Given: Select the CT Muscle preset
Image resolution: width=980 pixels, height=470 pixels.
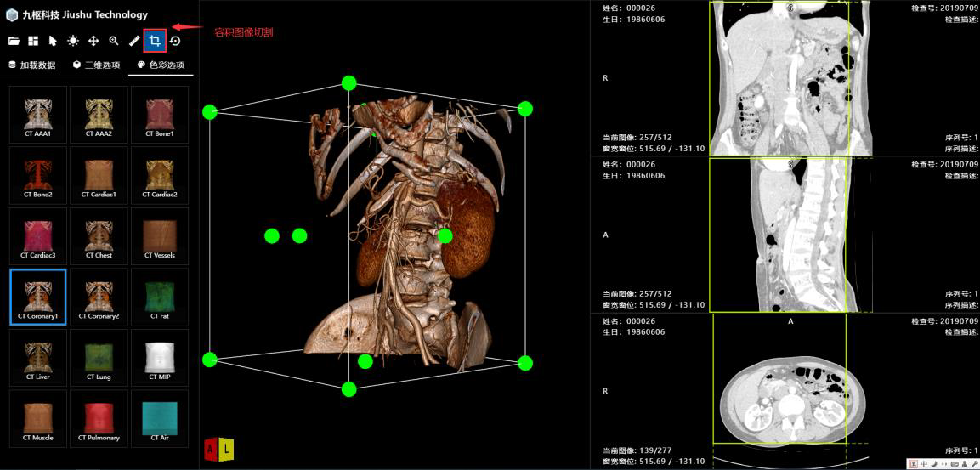Looking at the screenshot, I should (38, 419).
